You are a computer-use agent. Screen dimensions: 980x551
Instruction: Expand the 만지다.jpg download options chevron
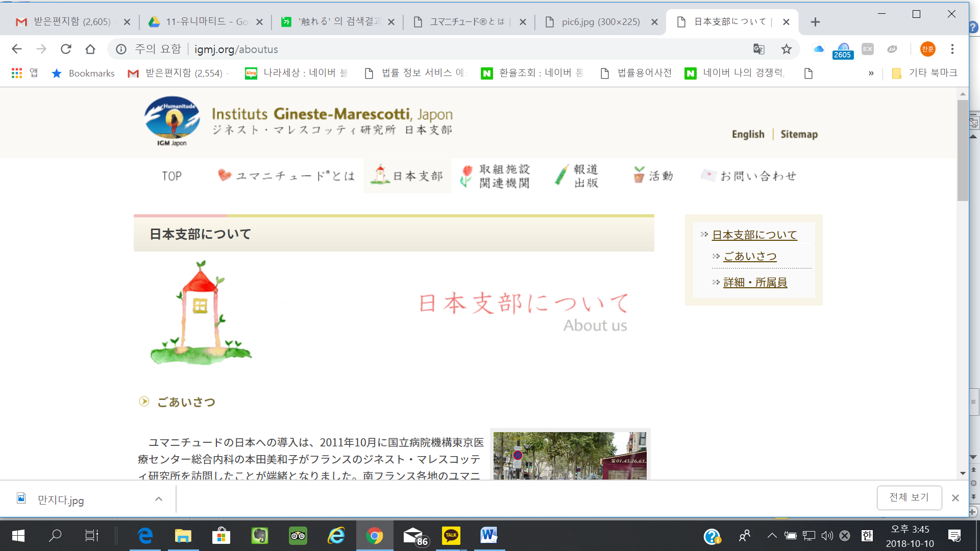(159, 499)
